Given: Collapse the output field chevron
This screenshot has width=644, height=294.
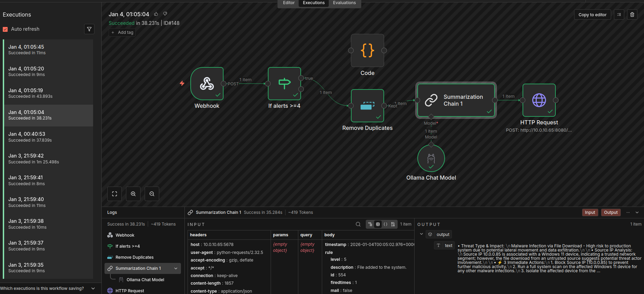Looking at the screenshot, I should pyautogui.click(x=421, y=234).
